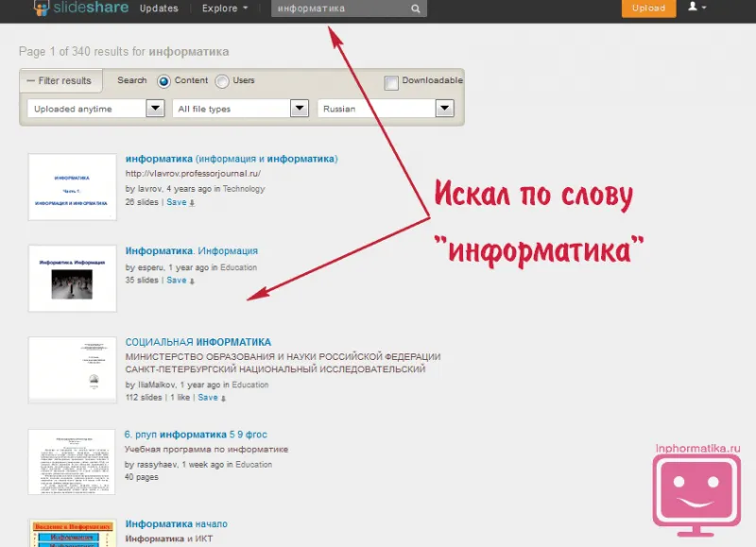Select the Users radio button
This screenshot has width=756, height=547.
click(x=222, y=81)
